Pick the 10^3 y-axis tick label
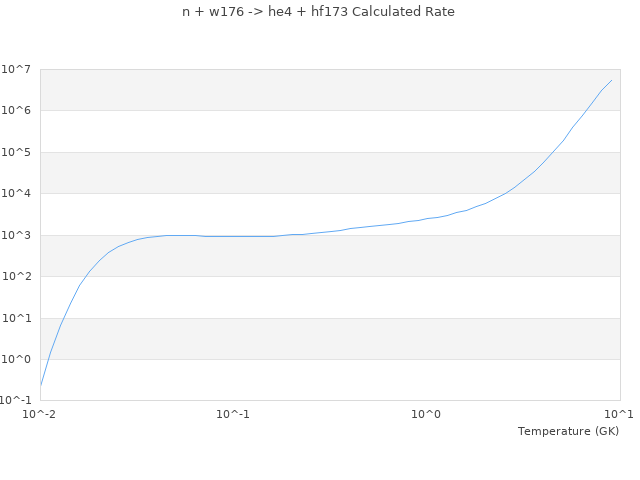 (x=19, y=236)
